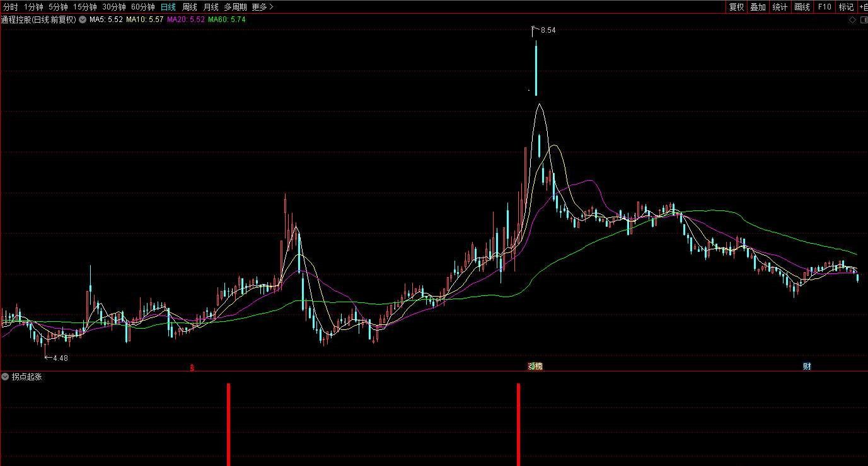Image resolution: width=868 pixels, height=466 pixels.
Task: Click the 叠加 overlay button
Action: (758, 7)
